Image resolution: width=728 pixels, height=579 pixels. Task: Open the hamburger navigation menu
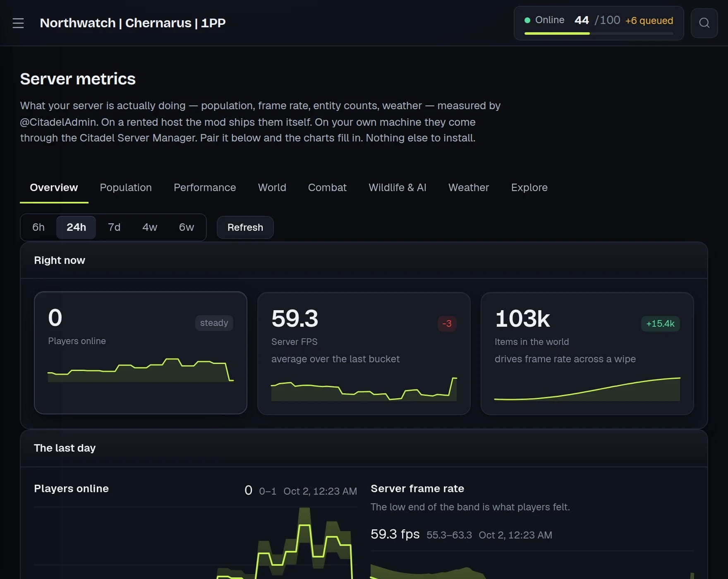pos(18,23)
